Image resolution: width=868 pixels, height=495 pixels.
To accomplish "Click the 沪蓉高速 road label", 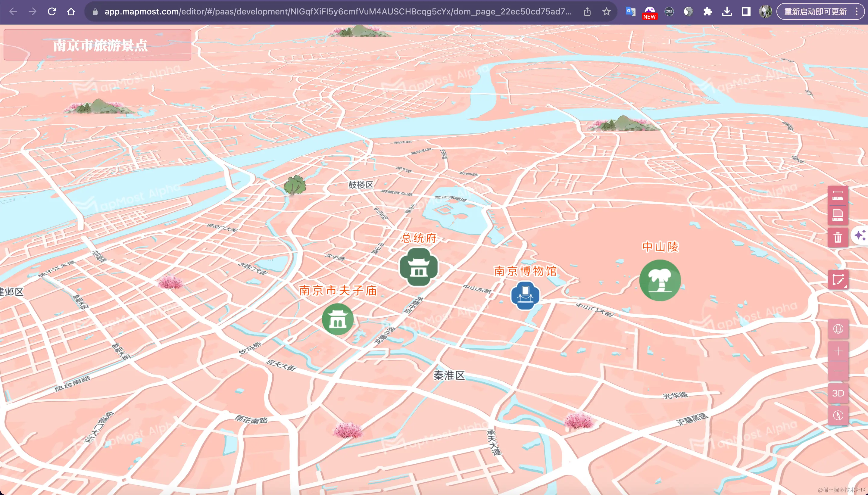I will coord(692,419).
